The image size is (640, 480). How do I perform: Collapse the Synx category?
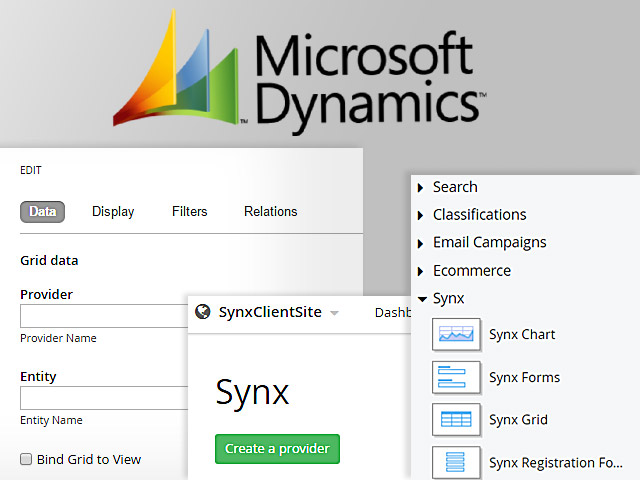(x=422, y=299)
